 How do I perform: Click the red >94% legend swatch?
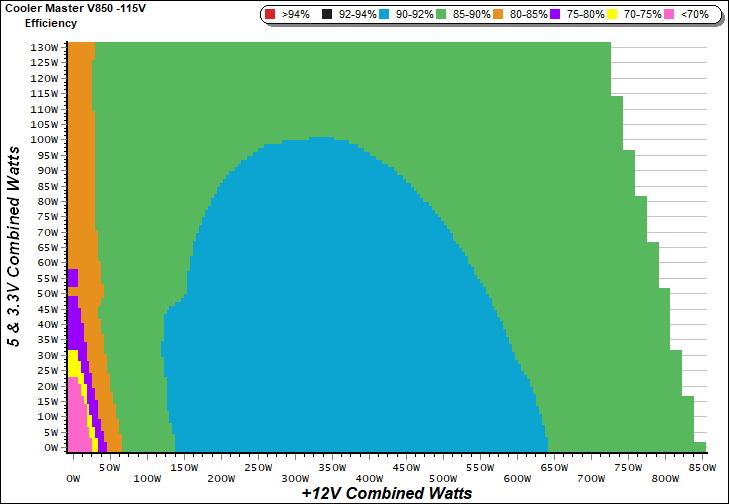point(270,15)
